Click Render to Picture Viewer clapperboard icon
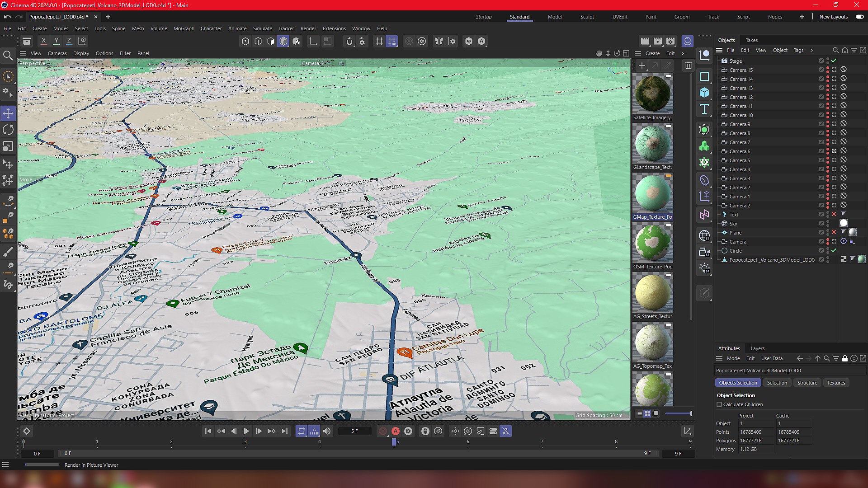Image resolution: width=868 pixels, height=488 pixels. [x=658, y=41]
